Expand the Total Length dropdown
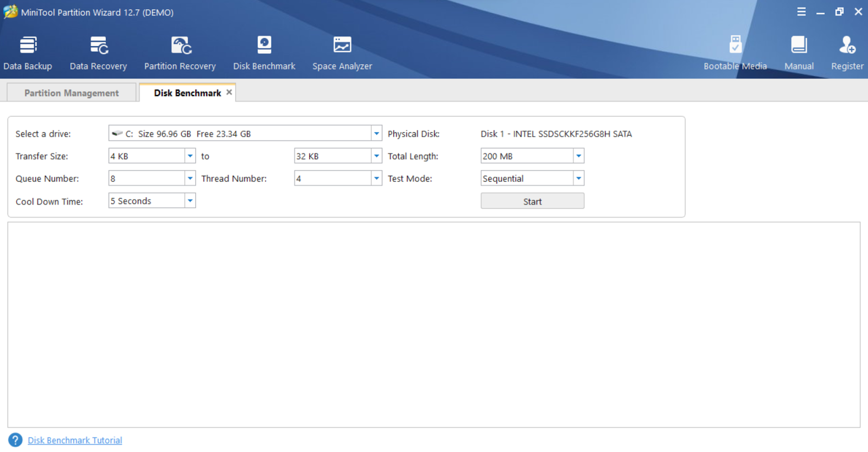The height and width of the screenshot is (452, 868). pos(579,156)
